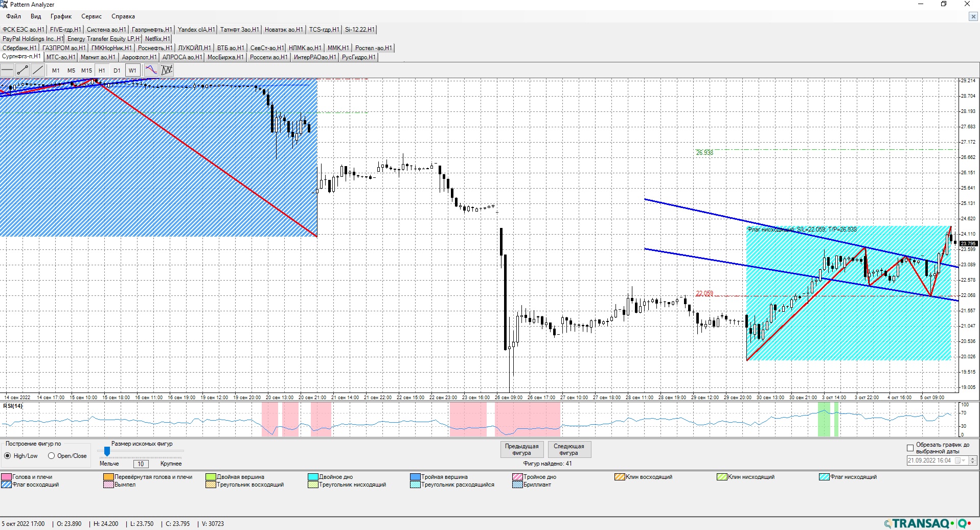Screen dimensions: 980x530
Task: Select the Open/Close radio button
Action: coord(52,456)
